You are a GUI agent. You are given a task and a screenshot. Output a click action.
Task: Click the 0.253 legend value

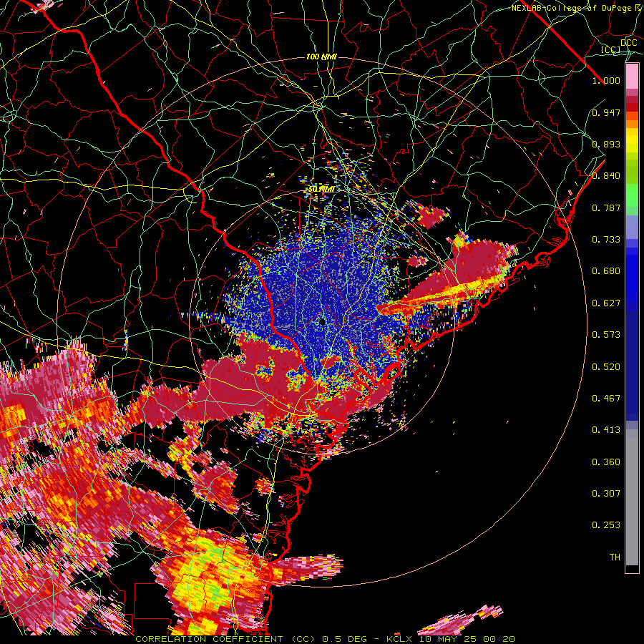tap(606, 525)
